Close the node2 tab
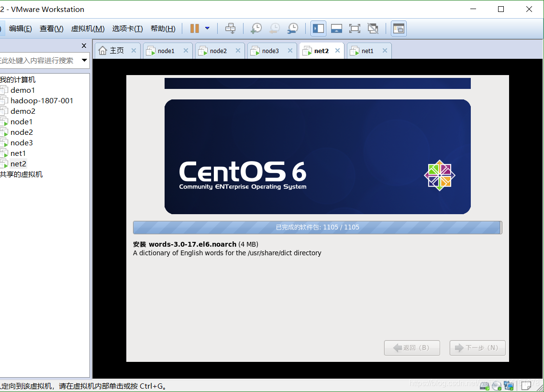 coord(238,51)
